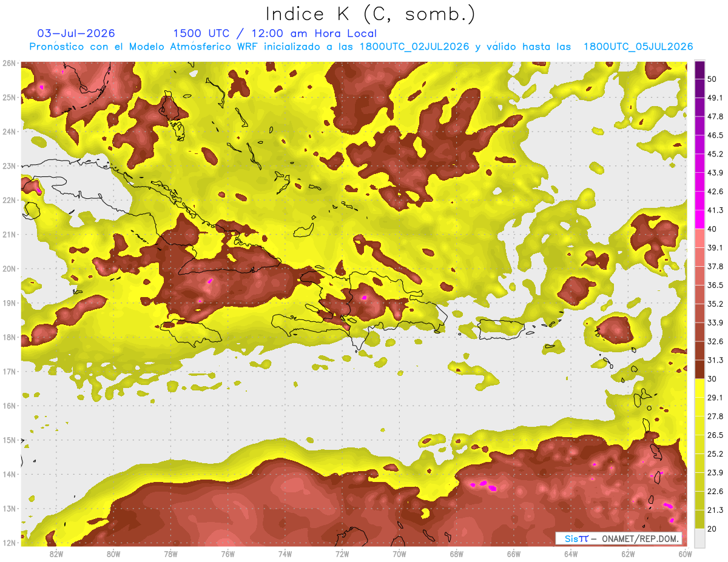Click colorbar value "46.5"
The height and width of the screenshot is (562, 728).
[715, 135]
